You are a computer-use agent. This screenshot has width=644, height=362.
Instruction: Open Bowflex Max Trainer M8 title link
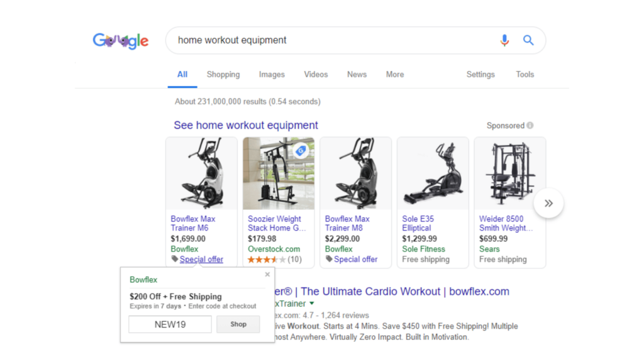coord(347,223)
